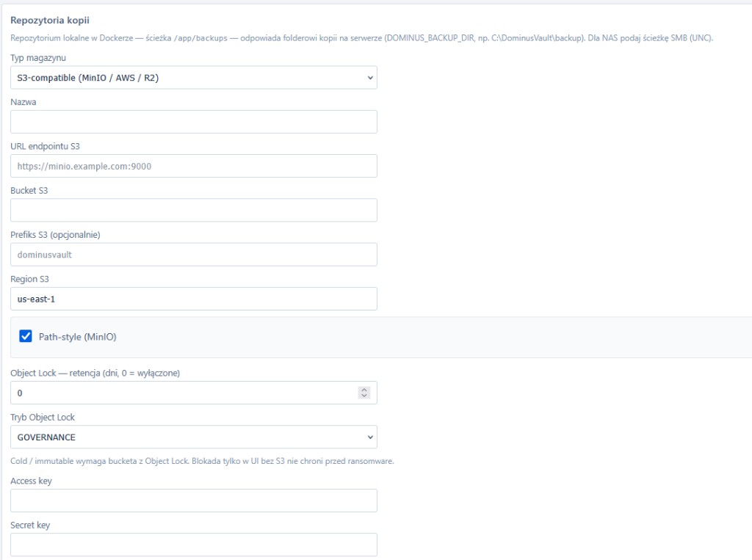Click the 'Repozytoria kopii' section heading
752x560 pixels.
[x=50, y=20]
